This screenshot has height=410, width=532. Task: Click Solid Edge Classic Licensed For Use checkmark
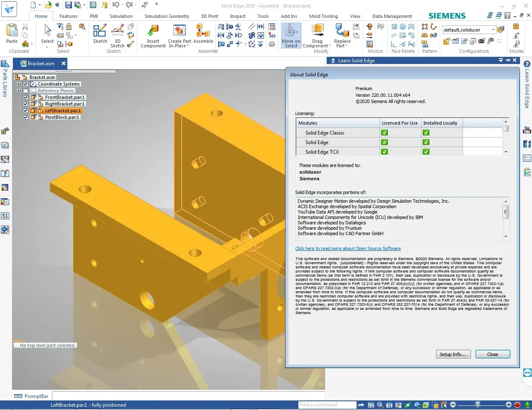(384, 133)
